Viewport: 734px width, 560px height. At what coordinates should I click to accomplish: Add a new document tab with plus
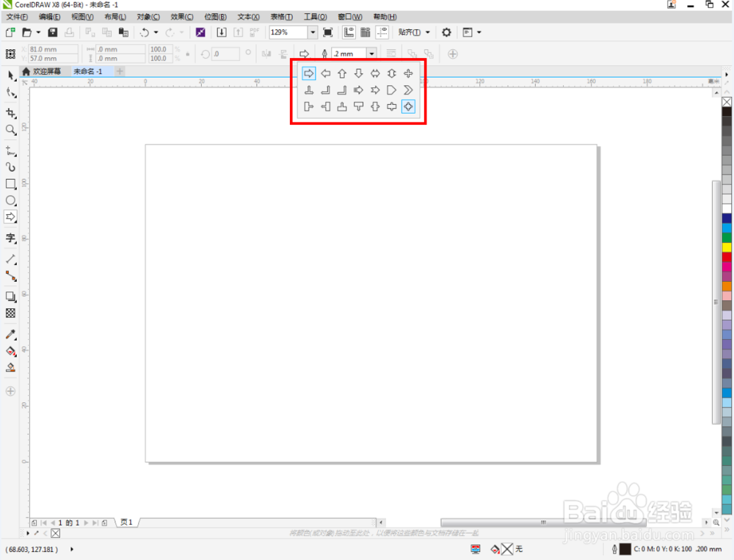(120, 71)
